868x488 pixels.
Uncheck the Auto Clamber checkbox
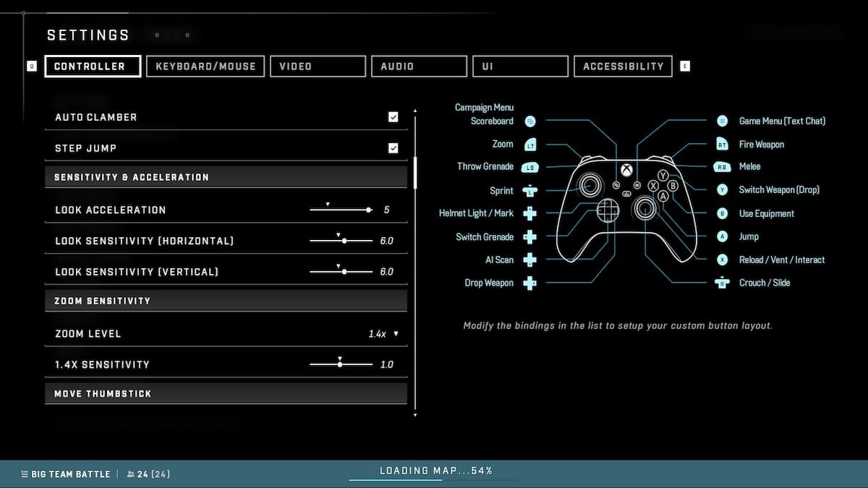(393, 116)
